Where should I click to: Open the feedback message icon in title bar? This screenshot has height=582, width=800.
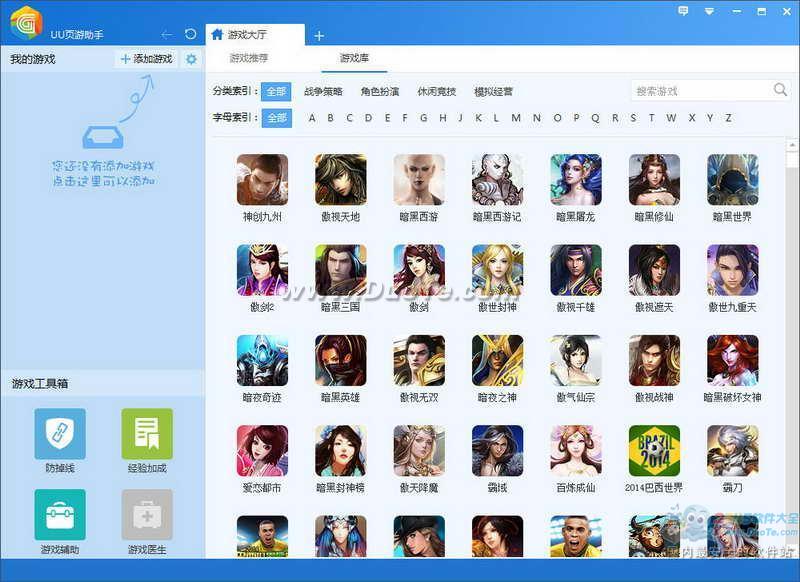(x=683, y=11)
